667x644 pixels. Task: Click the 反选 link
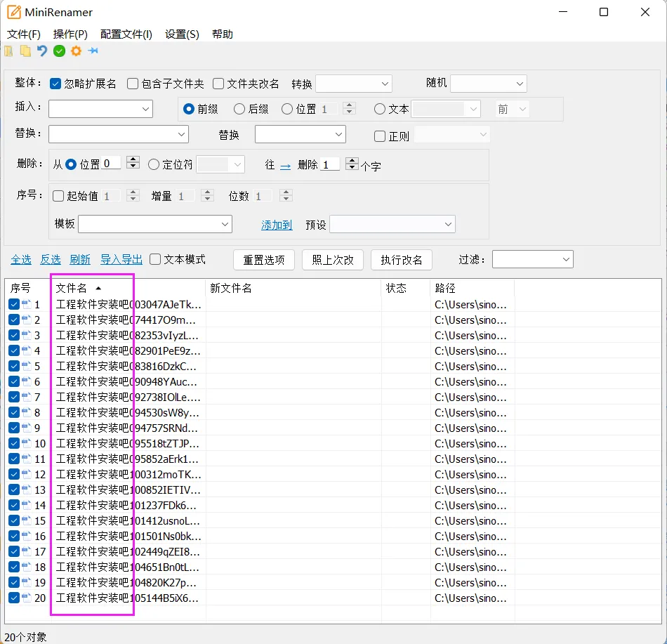[50, 259]
